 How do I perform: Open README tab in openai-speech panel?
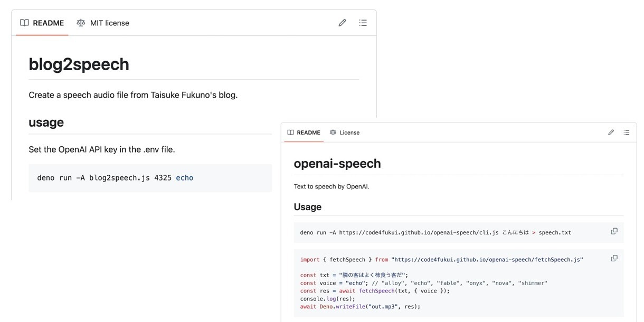304,132
